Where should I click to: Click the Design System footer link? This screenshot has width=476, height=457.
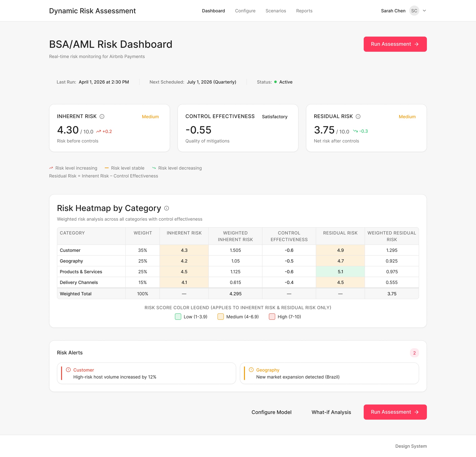tap(411, 446)
